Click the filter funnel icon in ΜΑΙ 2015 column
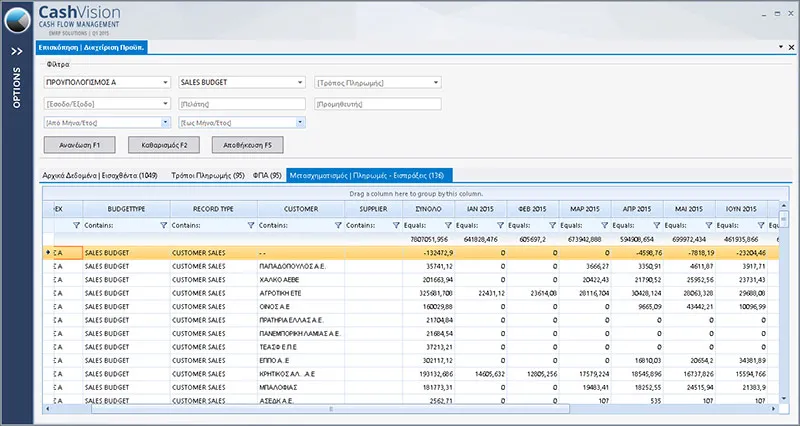Viewport: 800px width, 426px height. [x=709, y=225]
